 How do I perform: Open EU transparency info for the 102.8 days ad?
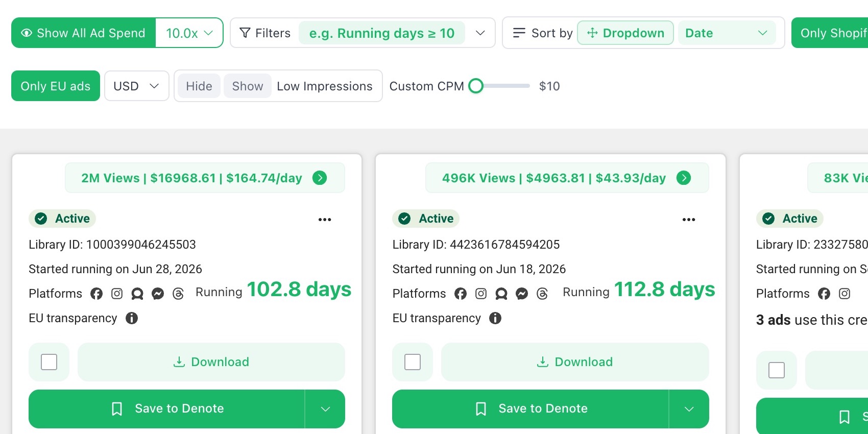(132, 318)
